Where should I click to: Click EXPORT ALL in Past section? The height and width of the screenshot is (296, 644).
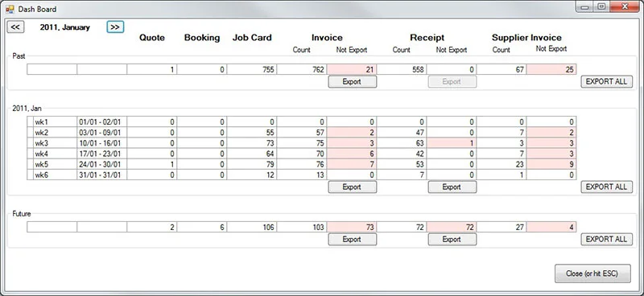(x=606, y=82)
